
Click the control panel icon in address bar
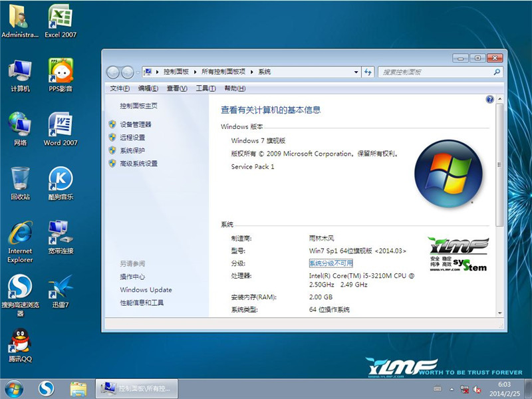(x=148, y=72)
